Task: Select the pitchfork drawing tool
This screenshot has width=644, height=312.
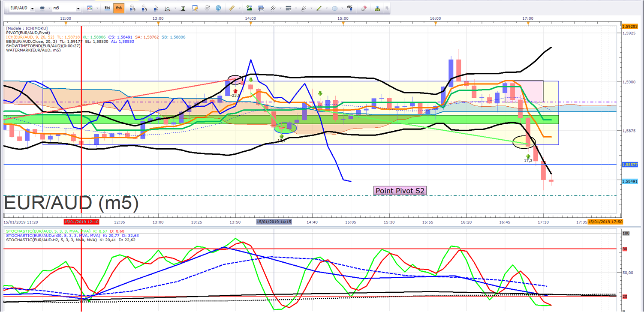Action: (272, 8)
